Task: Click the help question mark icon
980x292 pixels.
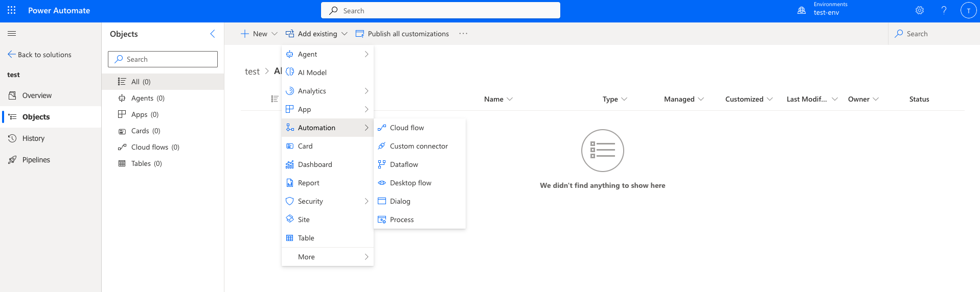Action: (944, 10)
